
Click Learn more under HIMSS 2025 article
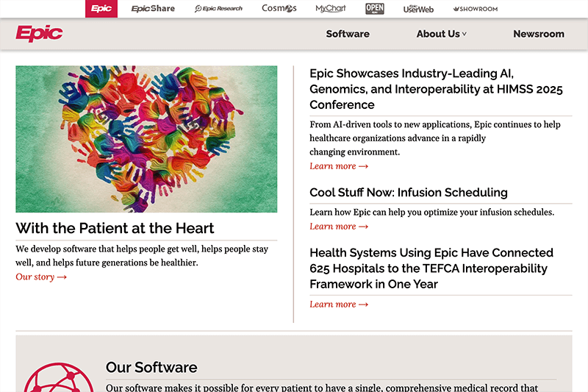[x=338, y=166]
